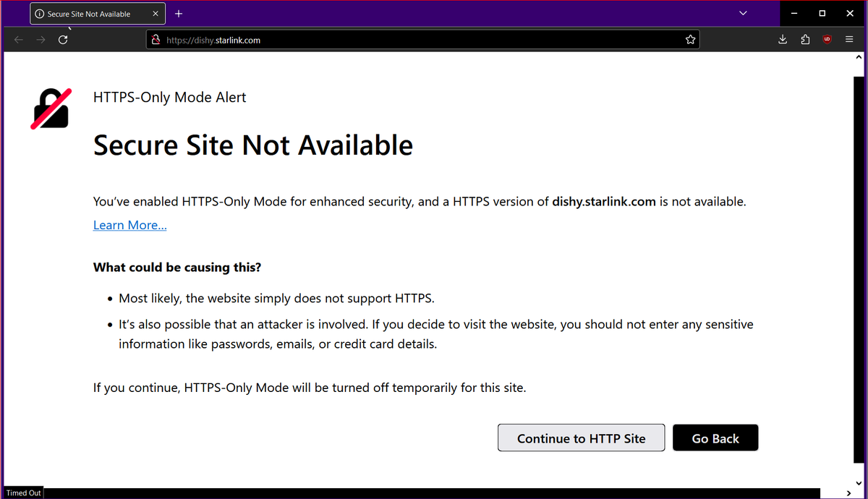Minimize the browser window
868x499 pixels.
(x=794, y=14)
